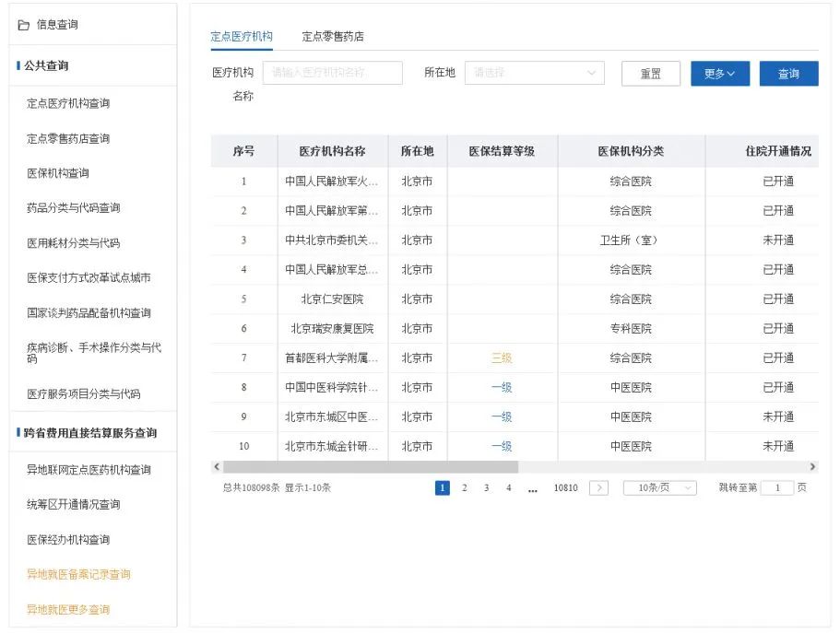
Task: Click the 一级 level link in row 10
Action: pos(502,446)
